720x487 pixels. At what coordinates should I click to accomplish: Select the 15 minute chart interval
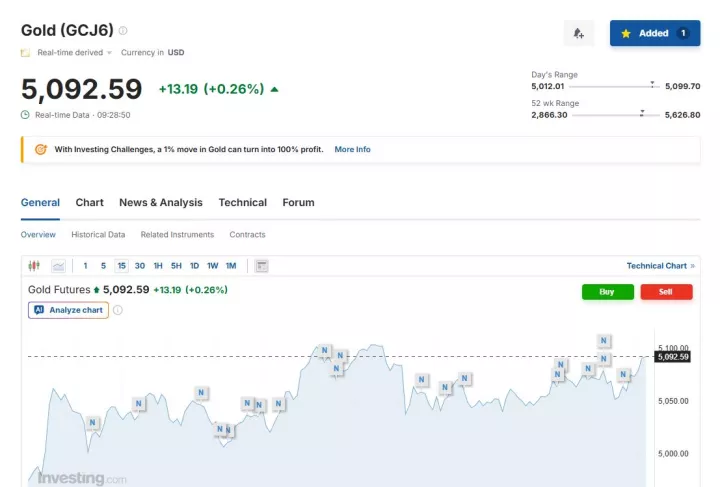(121, 266)
